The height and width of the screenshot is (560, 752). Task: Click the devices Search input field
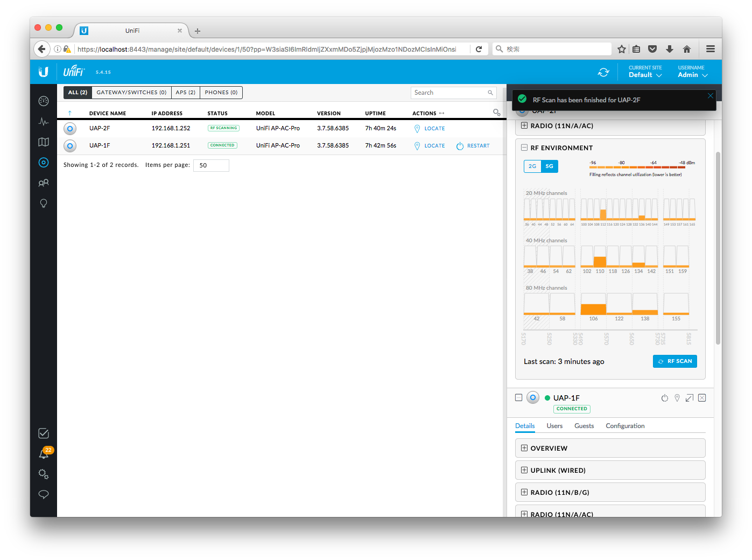point(453,93)
